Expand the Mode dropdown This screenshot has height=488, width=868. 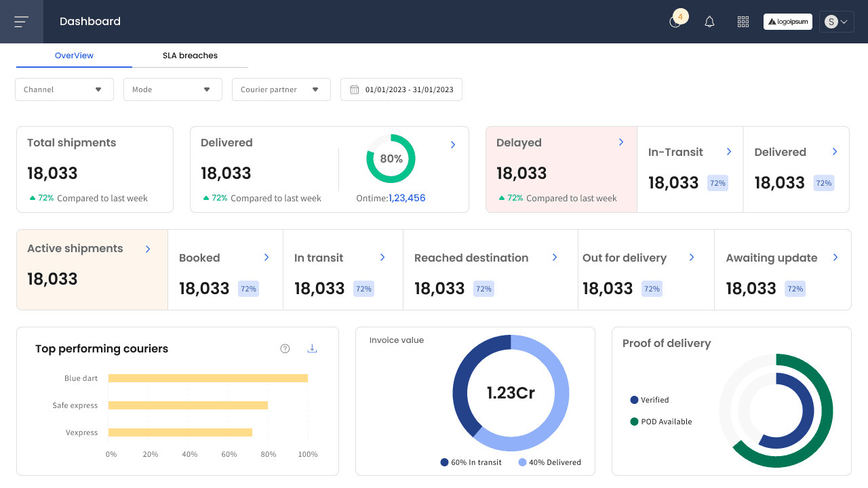click(173, 89)
